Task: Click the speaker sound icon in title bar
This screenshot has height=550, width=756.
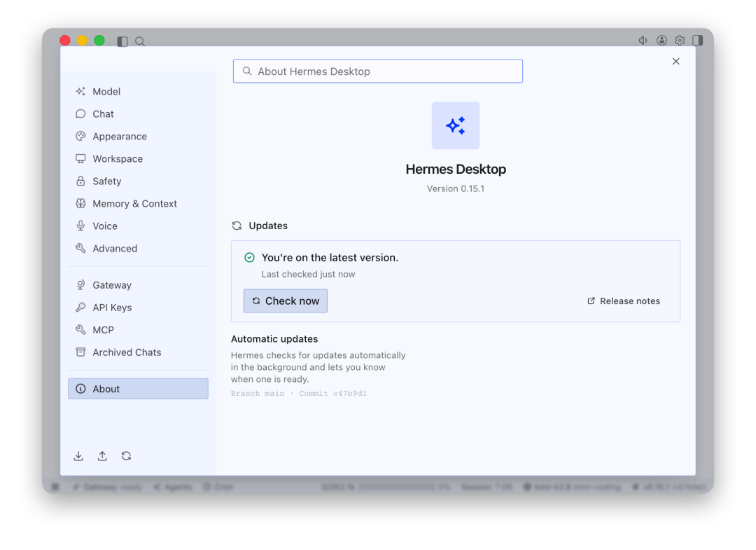Action: 643,41
